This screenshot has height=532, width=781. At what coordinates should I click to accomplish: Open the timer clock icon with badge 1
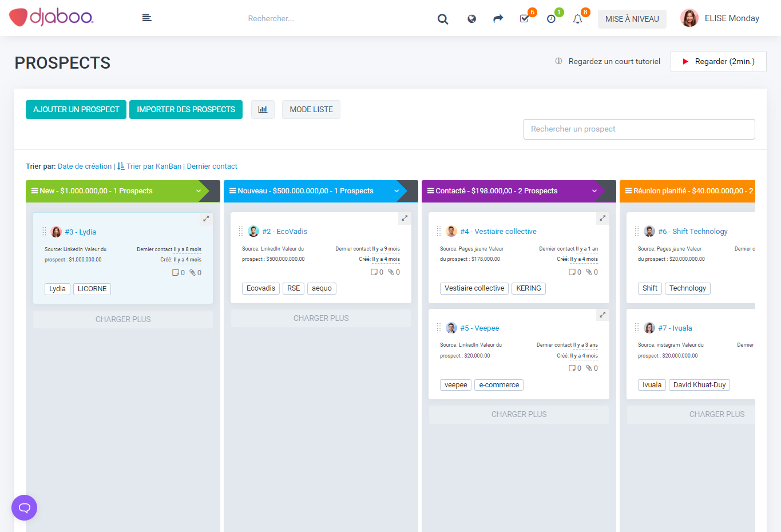pos(551,19)
